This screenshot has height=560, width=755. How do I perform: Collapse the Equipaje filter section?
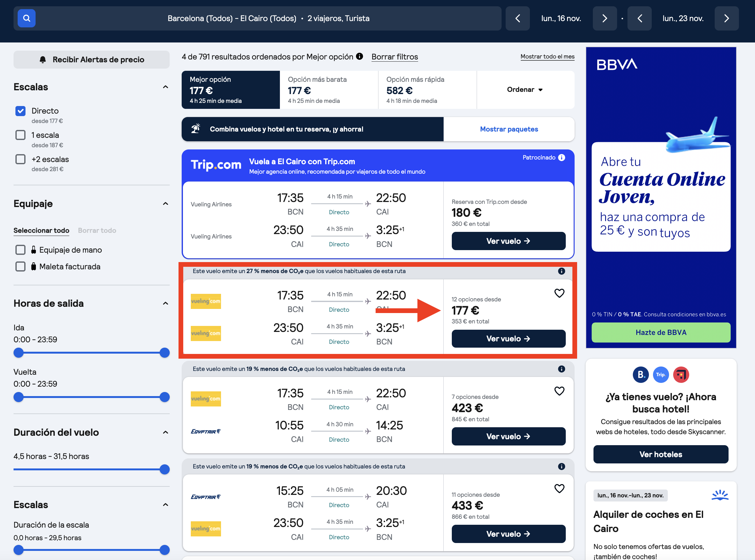click(166, 204)
